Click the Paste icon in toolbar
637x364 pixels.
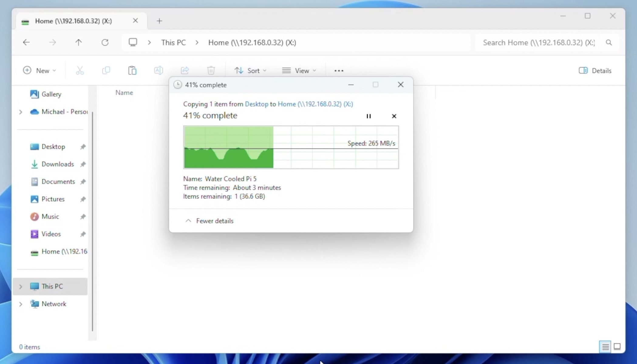click(x=132, y=71)
